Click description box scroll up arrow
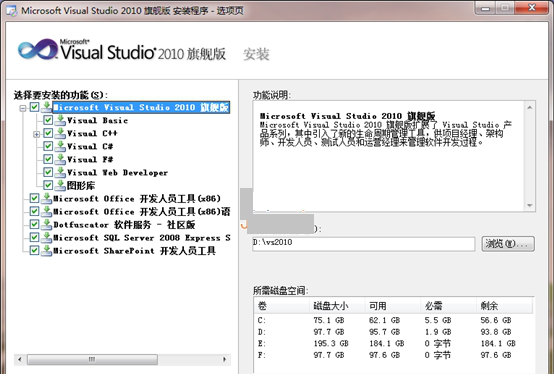554x388 pixels. (529, 107)
